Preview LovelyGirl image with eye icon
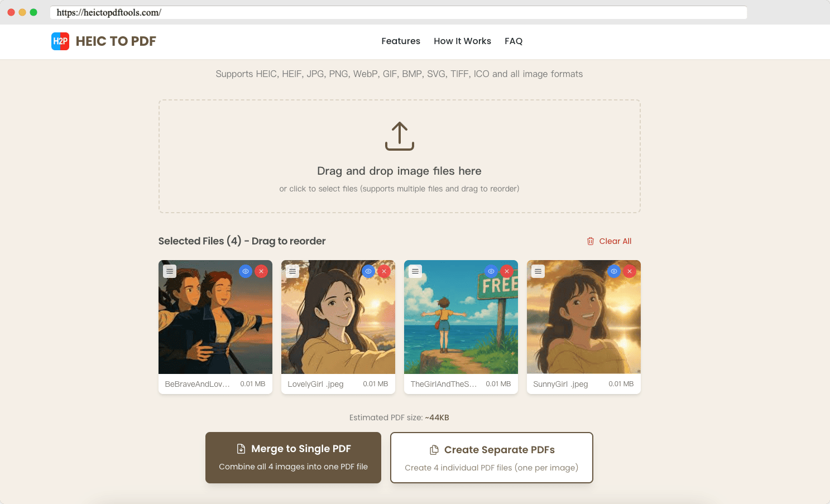 (x=368, y=271)
